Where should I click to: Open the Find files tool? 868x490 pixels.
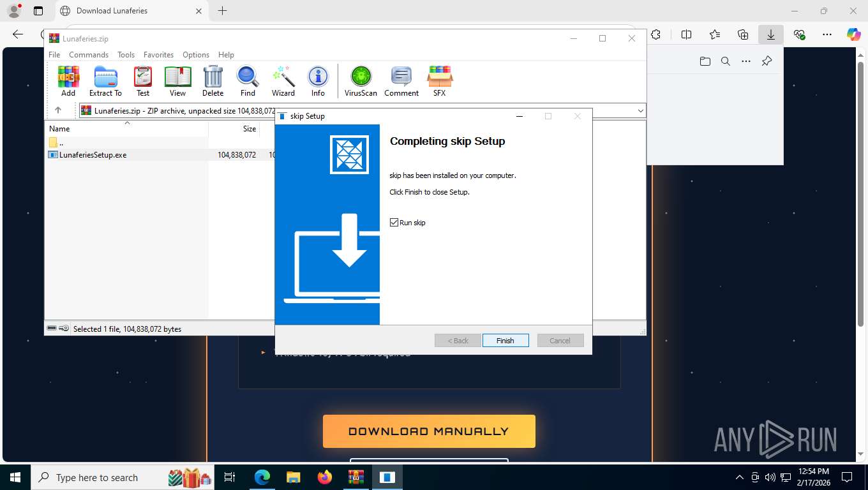[x=248, y=81]
